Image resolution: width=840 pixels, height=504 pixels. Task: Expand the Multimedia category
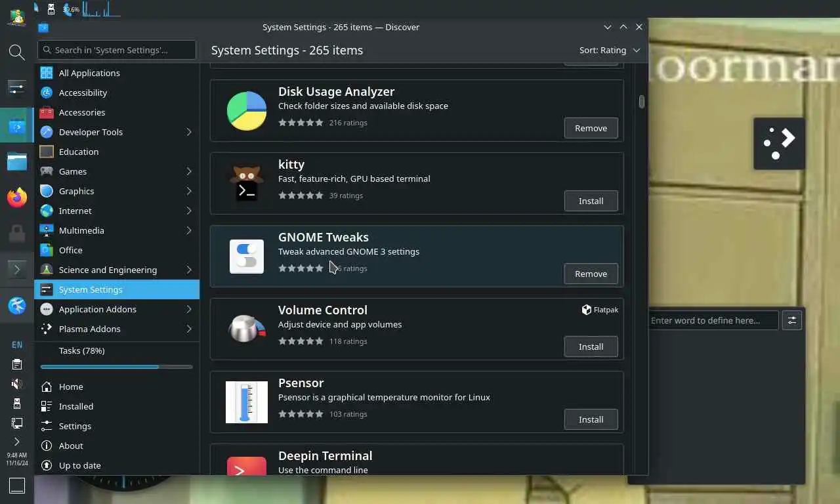[188, 230]
